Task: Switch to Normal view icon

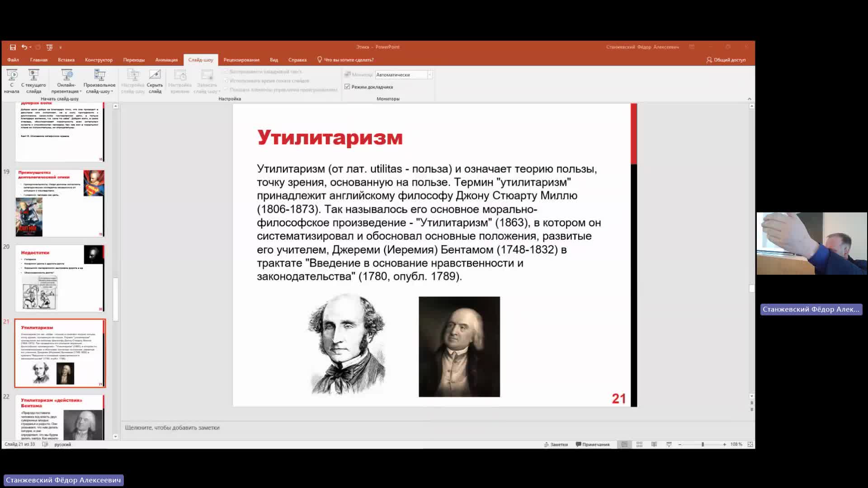Action: [624, 444]
